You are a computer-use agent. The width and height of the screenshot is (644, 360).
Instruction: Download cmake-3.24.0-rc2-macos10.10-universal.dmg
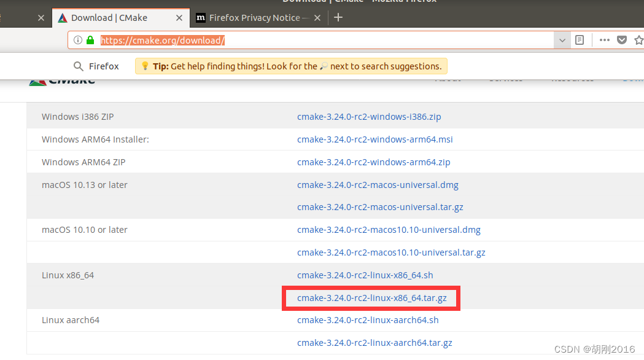pyautogui.click(x=389, y=230)
